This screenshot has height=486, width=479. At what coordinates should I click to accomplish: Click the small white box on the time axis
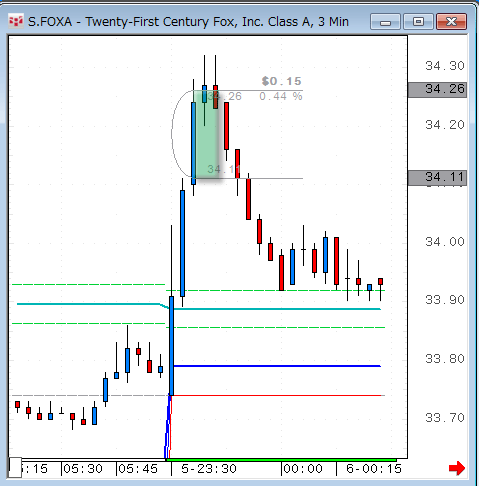tap(15, 467)
